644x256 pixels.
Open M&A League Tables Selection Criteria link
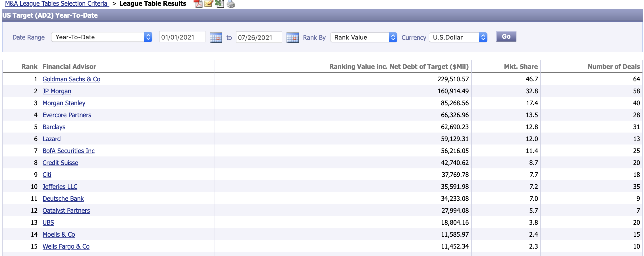[57, 4]
